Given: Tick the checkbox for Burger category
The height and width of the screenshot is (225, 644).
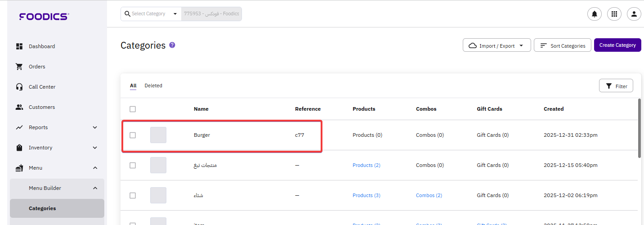Looking at the screenshot, I should click(x=133, y=135).
